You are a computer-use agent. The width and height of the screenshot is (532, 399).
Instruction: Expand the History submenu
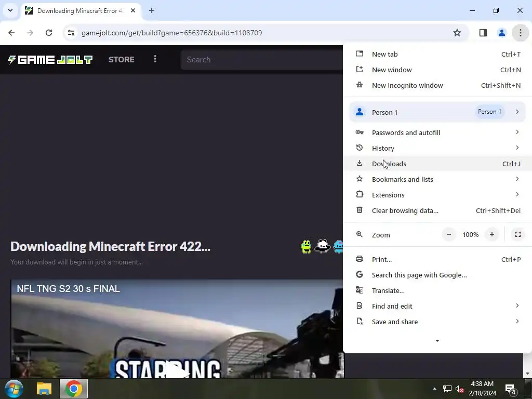pos(437,148)
